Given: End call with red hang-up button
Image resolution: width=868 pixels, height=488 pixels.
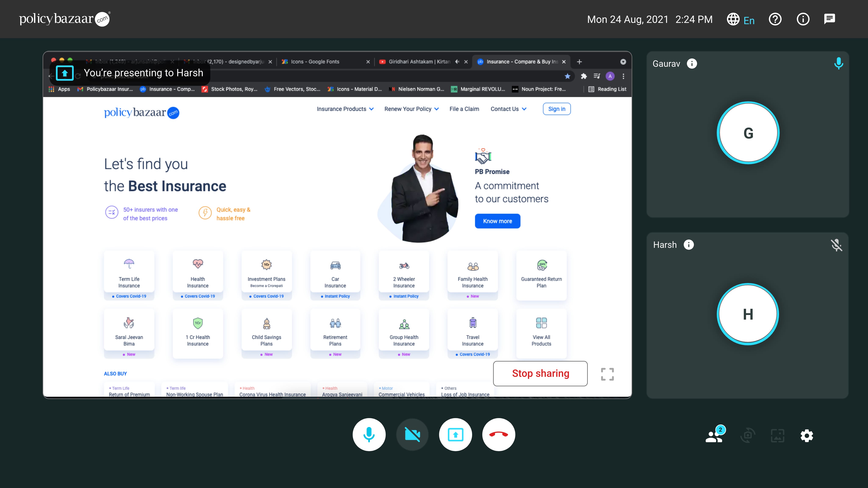Looking at the screenshot, I should pos(498,434).
